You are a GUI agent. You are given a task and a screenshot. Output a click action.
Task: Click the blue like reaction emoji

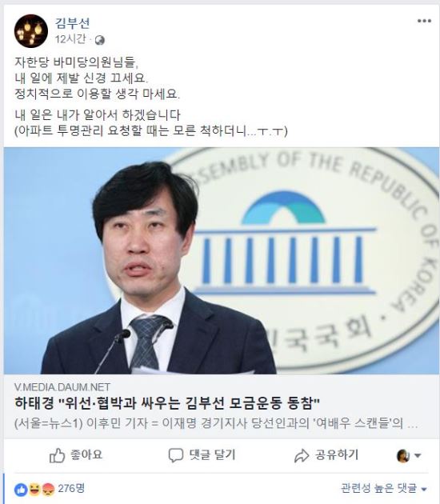coord(21,490)
